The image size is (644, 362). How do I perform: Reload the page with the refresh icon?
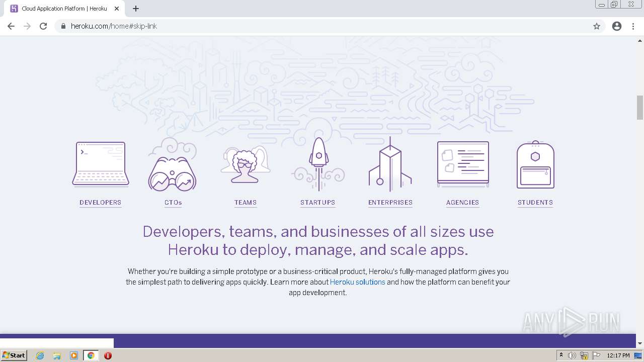pyautogui.click(x=43, y=26)
